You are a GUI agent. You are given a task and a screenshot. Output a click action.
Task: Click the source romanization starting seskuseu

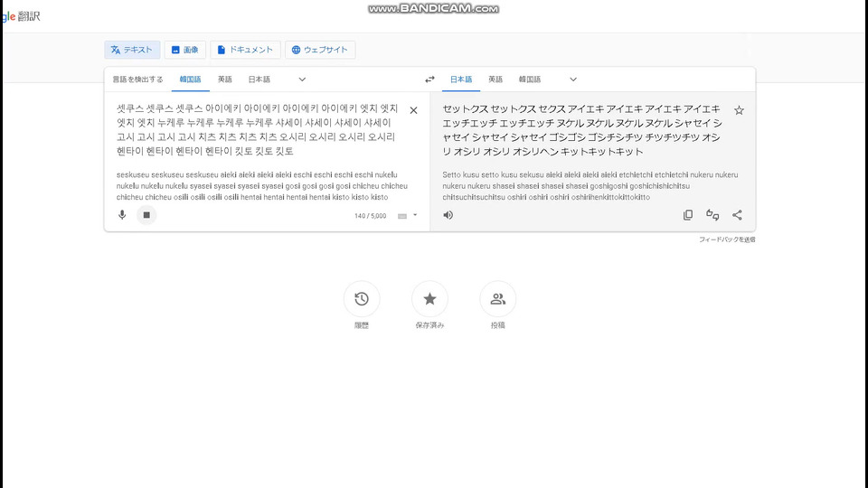[262, 186]
